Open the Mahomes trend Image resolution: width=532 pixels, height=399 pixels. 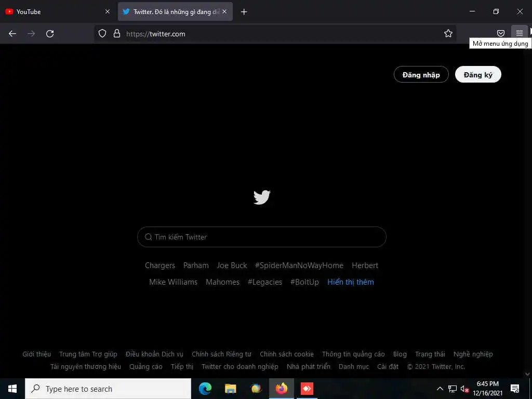tap(222, 282)
